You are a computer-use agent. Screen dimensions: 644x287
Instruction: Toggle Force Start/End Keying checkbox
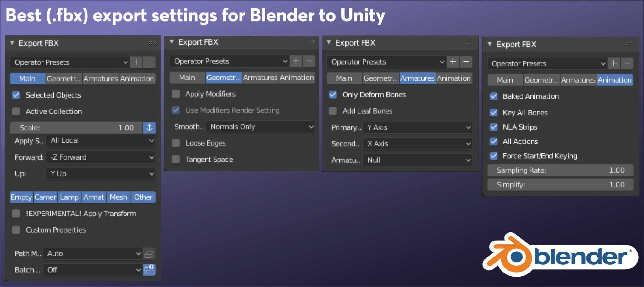[494, 156]
